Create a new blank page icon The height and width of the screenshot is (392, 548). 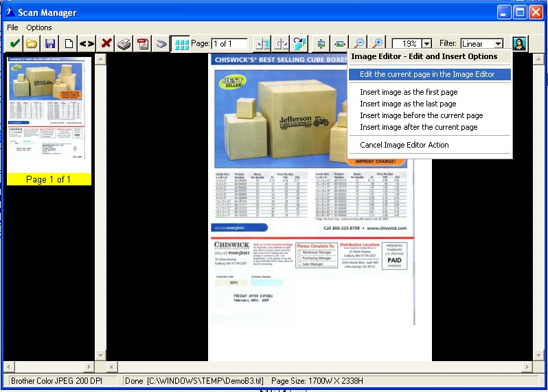(x=69, y=44)
